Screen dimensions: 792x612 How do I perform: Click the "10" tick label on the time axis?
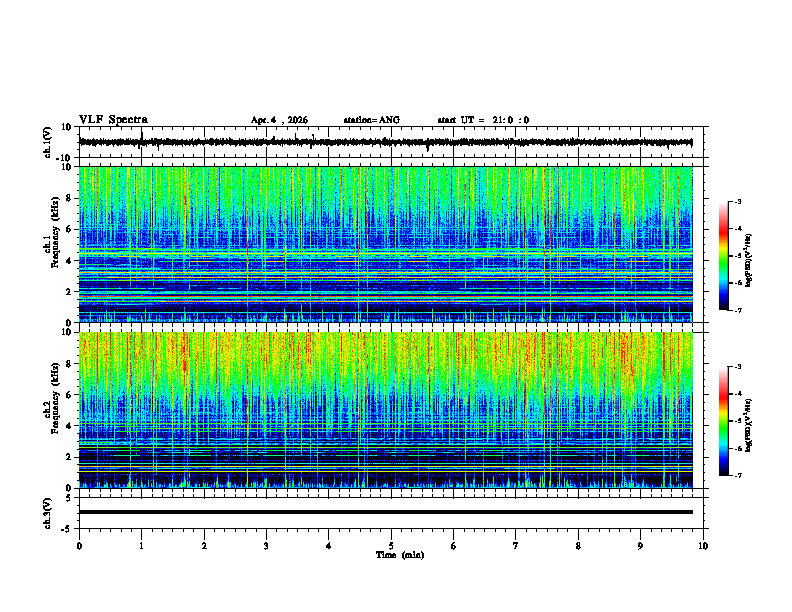click(703, 546)
